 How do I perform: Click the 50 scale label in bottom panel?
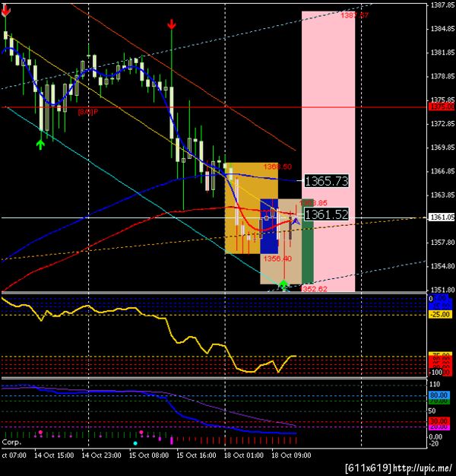coord(432,411)
